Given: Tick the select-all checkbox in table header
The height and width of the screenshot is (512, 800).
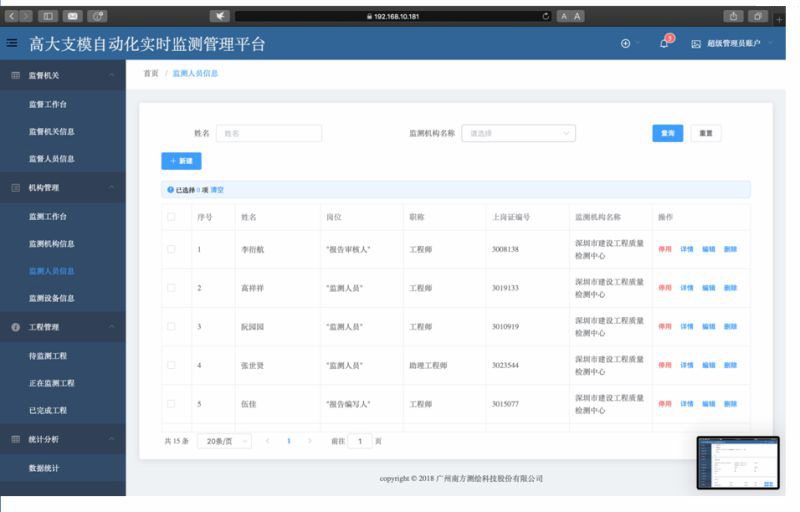Looking at the screenshot, I should tap(171, 217).
